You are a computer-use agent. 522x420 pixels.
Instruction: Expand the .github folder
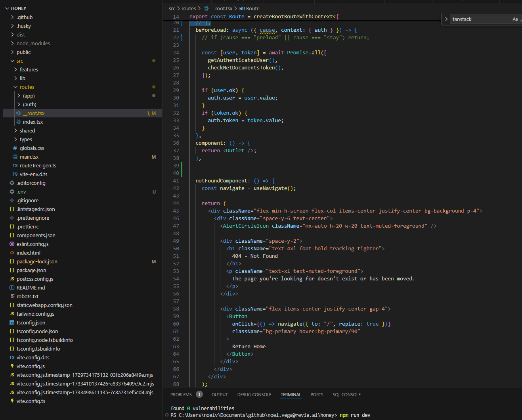[12, 17]
